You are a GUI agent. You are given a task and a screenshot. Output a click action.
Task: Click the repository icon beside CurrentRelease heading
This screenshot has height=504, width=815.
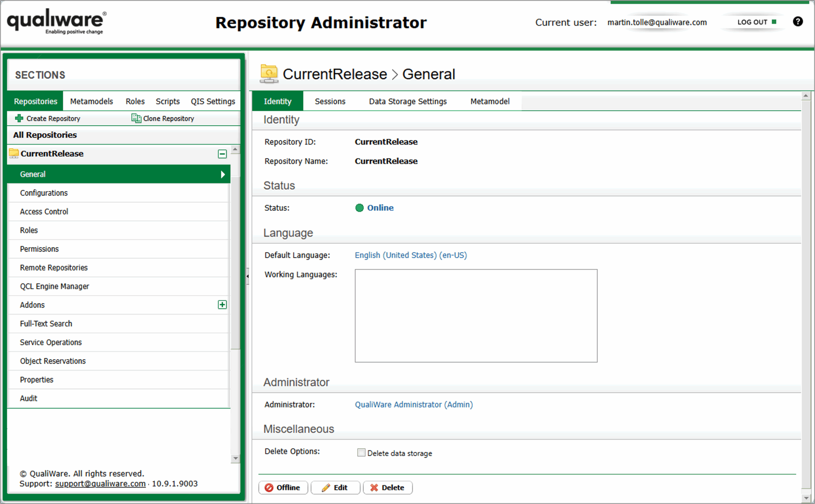click(x=269, y=74)
